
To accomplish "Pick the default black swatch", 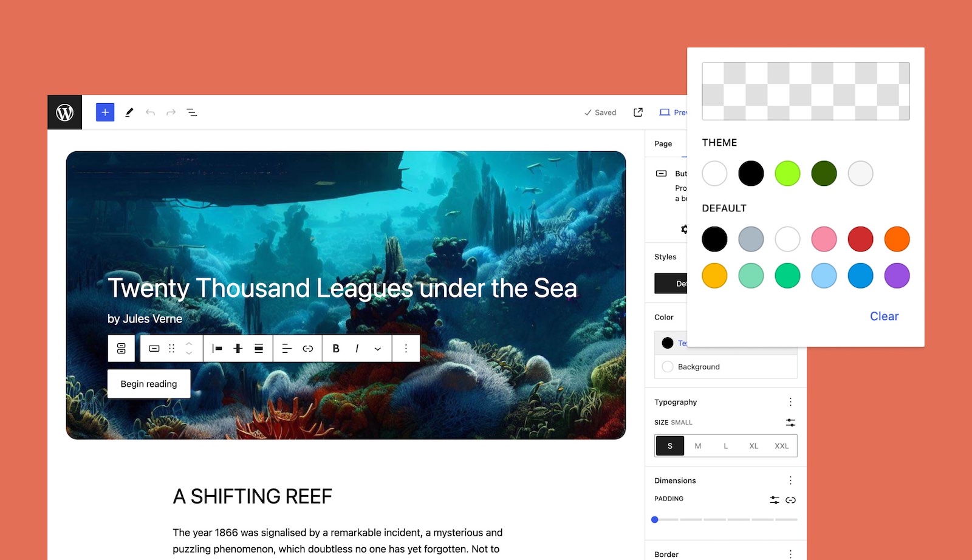I will (x=714, y=239).
